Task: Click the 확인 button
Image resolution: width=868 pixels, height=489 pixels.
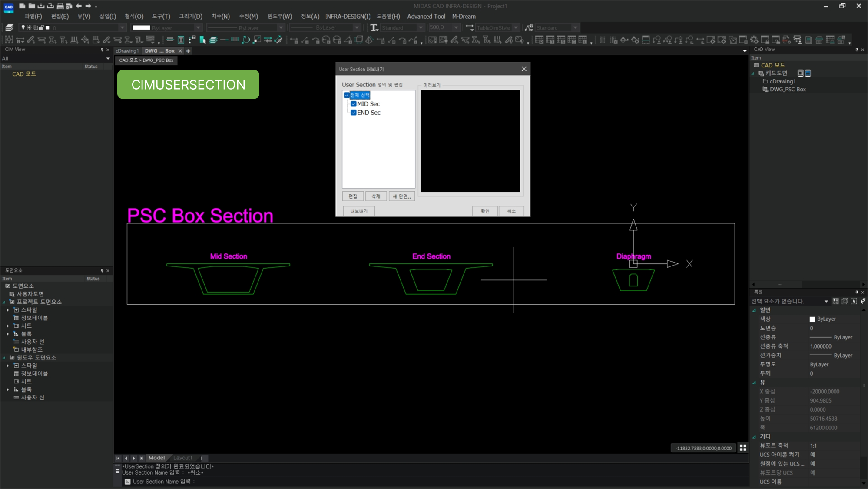Action: click(485, 211)
